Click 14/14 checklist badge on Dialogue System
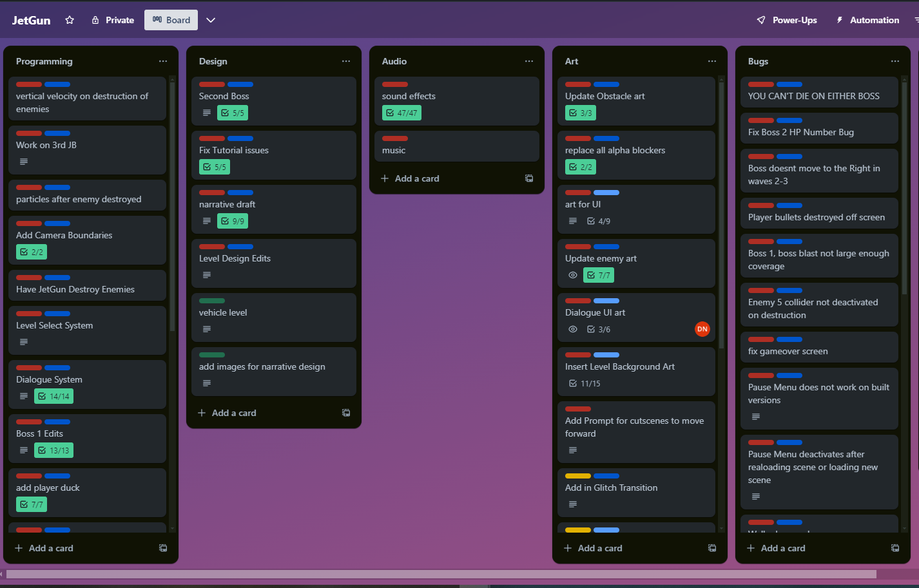The width and height of the screenshot is (919, 588). tap(53, 396)
